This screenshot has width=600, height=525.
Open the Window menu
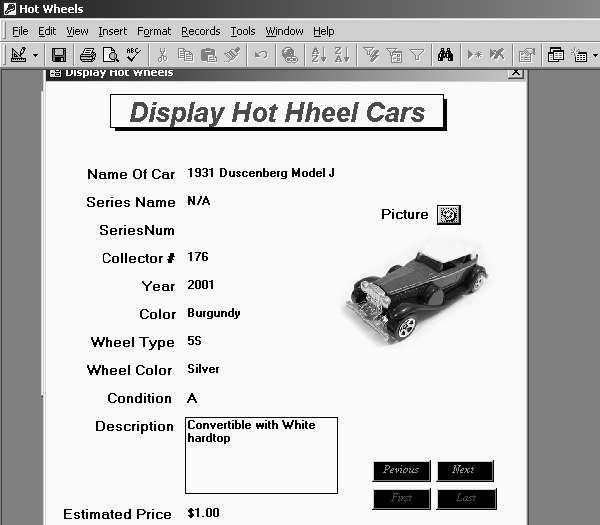click(284, 31)
